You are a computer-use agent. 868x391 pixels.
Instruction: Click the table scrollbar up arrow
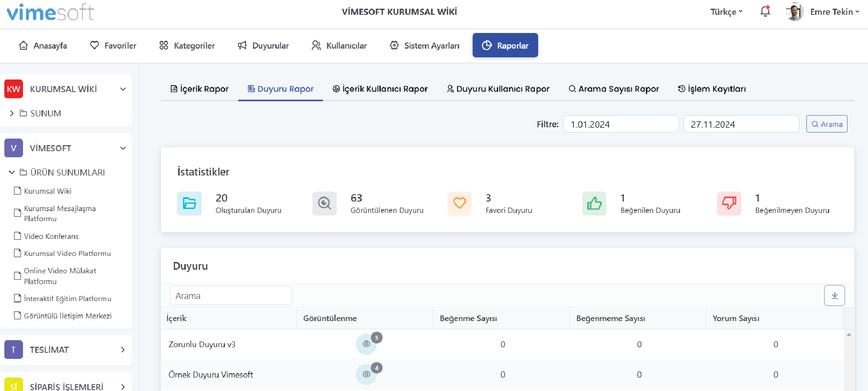point(848,335)
